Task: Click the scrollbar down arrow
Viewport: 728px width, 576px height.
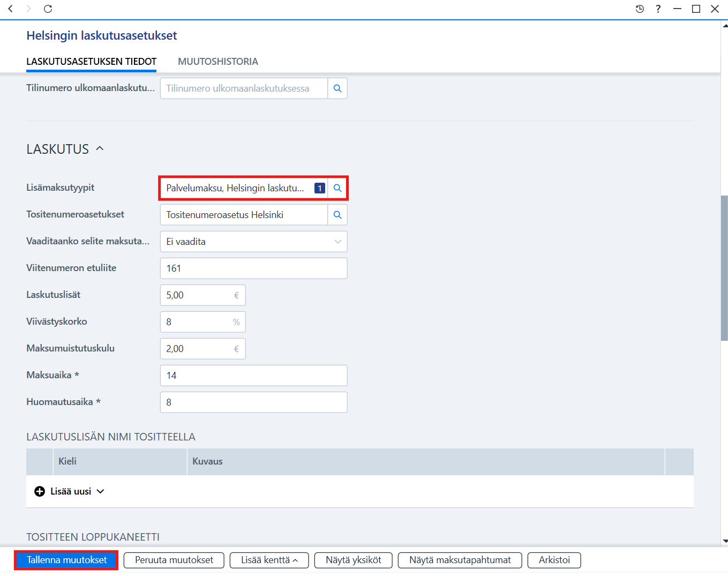Action: pos(725,541)
